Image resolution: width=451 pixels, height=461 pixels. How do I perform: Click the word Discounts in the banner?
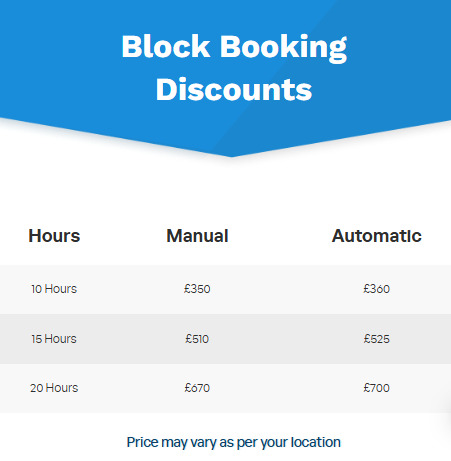(x=234, y=89)
